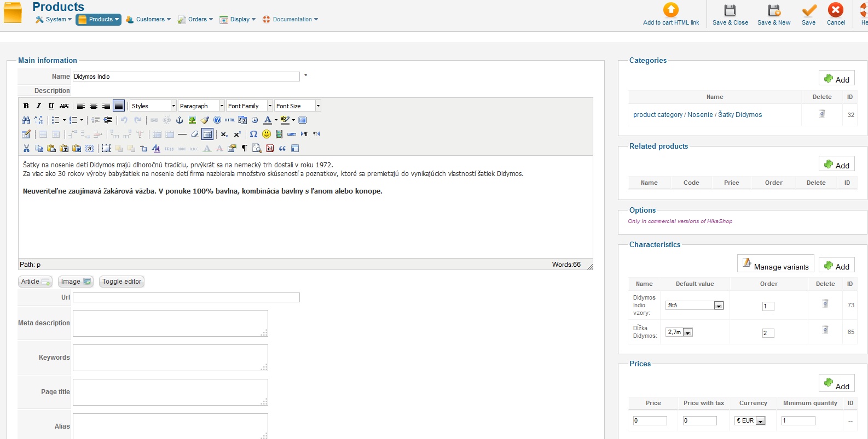868x439 pixels.
Task: Toggle table guidelines visibility
Action: [207, 134]
